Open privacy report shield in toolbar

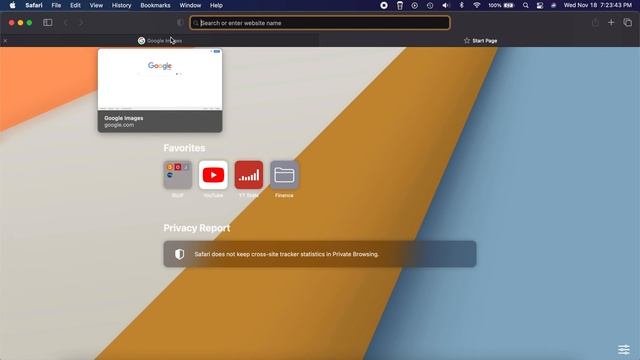(x=180, y=23)
